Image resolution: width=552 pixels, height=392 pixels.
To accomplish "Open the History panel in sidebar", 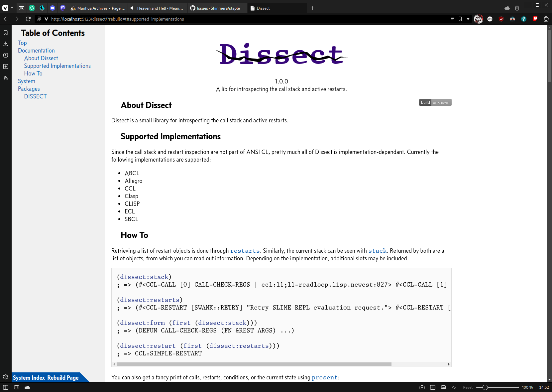I will point(6,55).
